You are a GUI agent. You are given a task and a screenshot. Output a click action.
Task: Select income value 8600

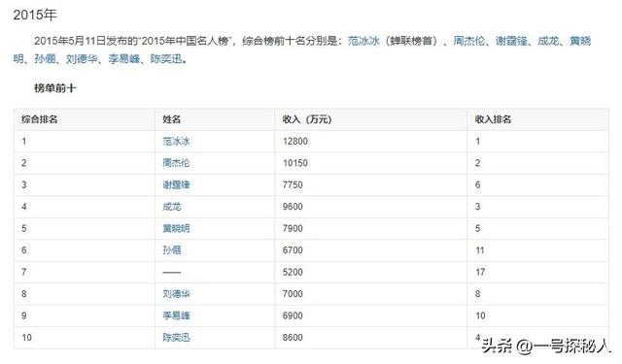tap(293, 338)
